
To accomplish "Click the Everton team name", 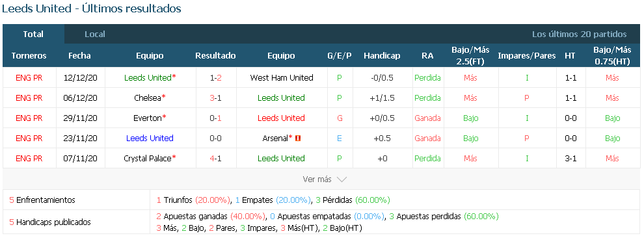I will pyautogui.click(x=148, y=118).
